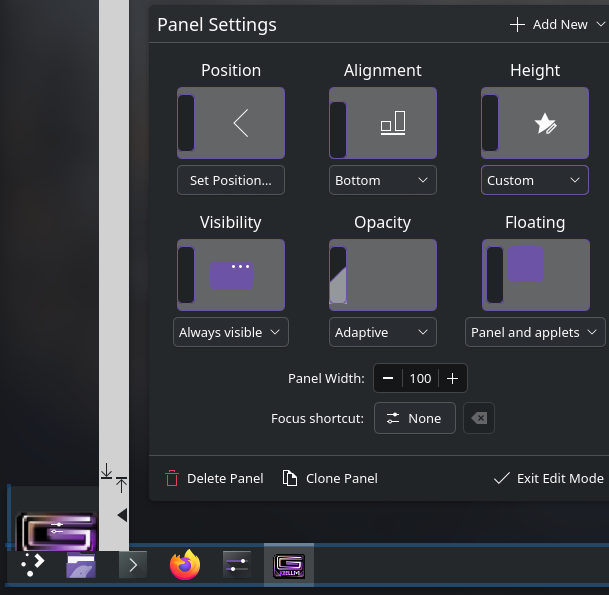Open the Panel and applets dropdown

click(535, 332)
